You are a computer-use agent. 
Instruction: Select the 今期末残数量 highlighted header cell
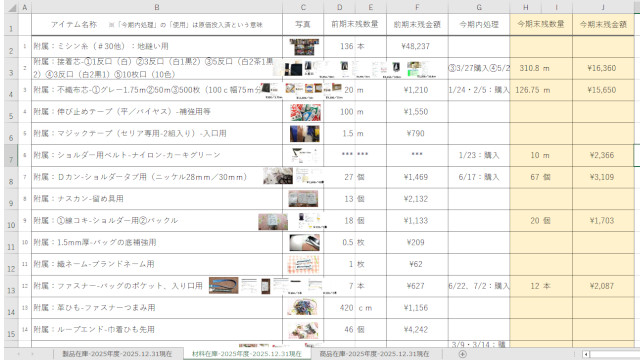(541, 24)
